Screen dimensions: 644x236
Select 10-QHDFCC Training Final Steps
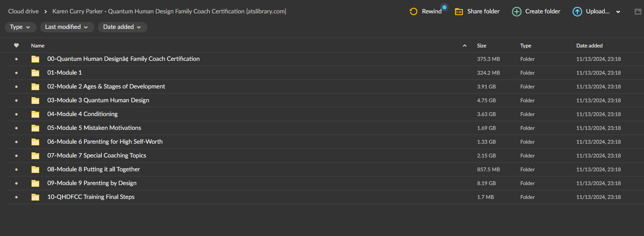tap(91, 197)
